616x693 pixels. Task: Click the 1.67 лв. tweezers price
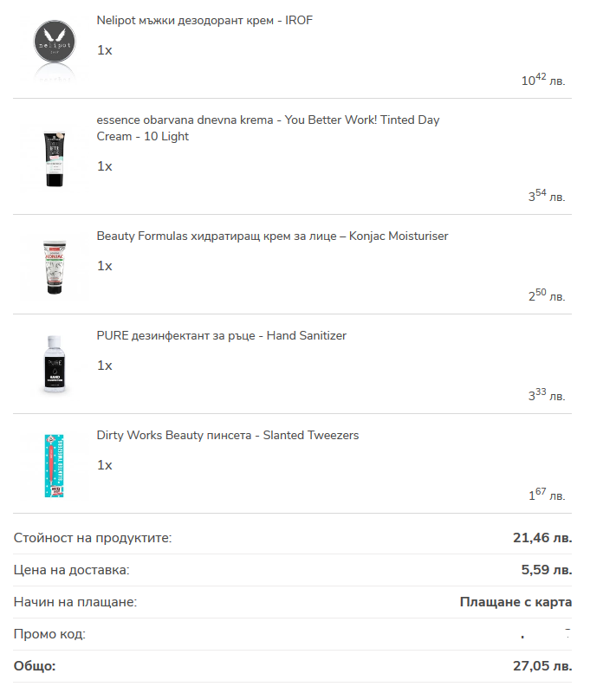546,495
